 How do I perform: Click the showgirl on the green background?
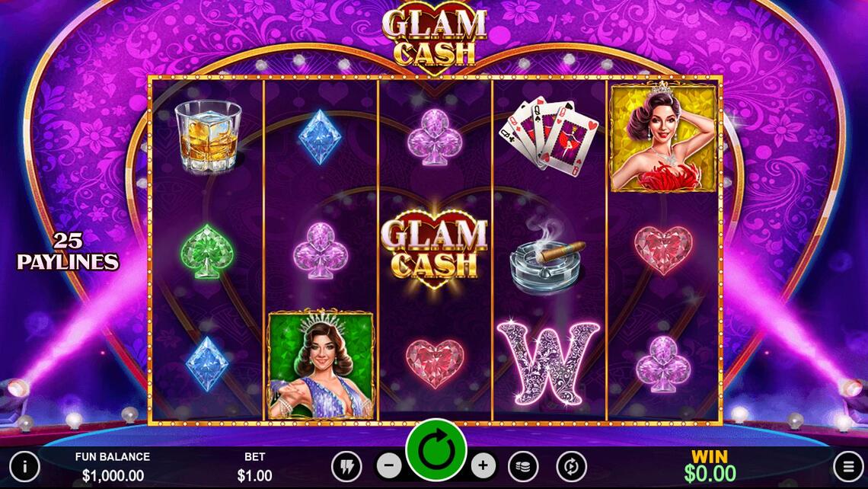coord(321,364)
